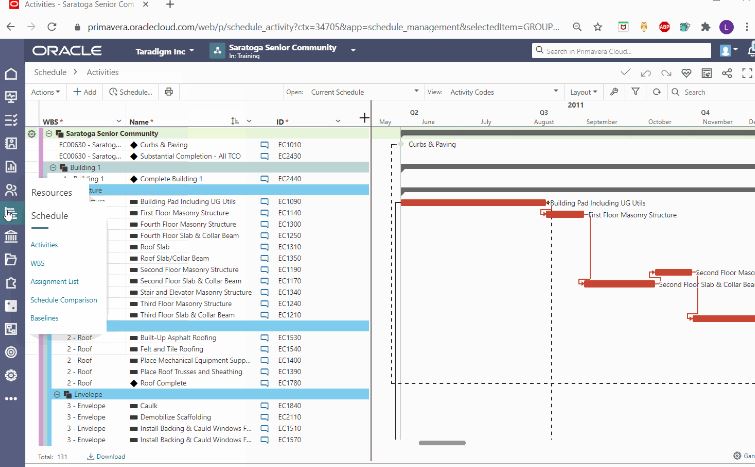Open the WBS column header dropdown arrow
The image size is (755, 467).
click(x=118, y=121)
